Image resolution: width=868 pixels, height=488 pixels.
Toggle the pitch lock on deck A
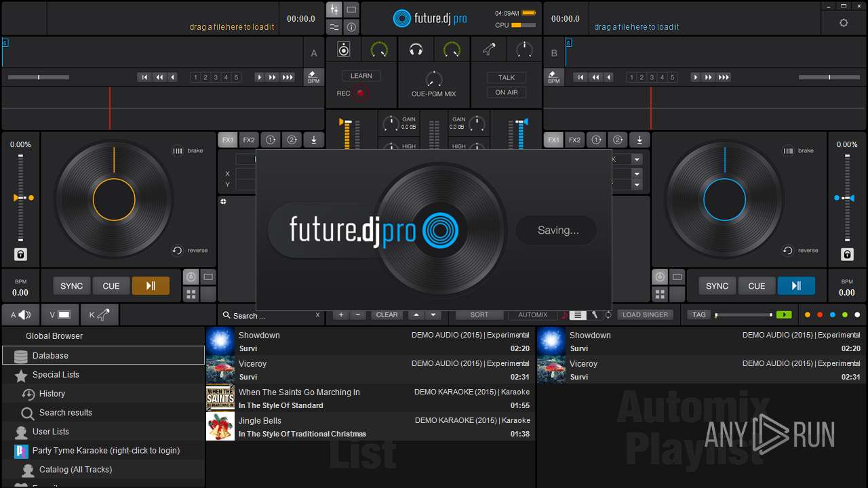[x=20, y=254]
